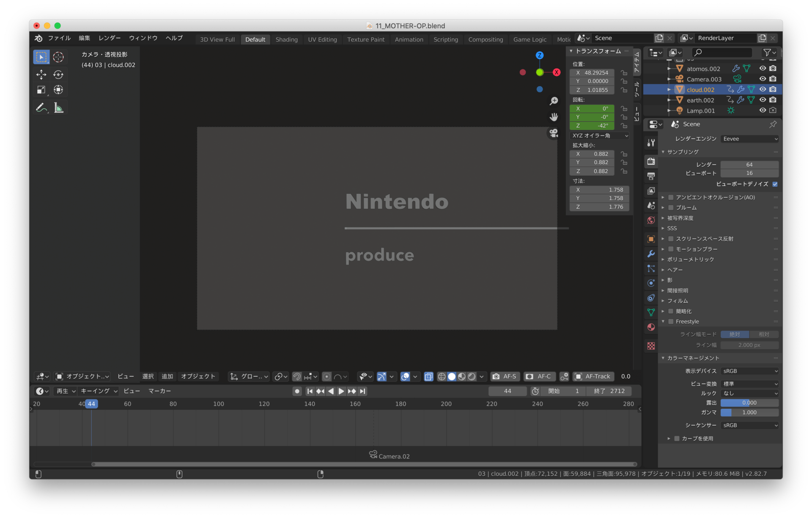The height and width of the screenshot is (518, 812).
Task: Open the ビュー変換 標準 dropdown
Action: click(749, 384)
